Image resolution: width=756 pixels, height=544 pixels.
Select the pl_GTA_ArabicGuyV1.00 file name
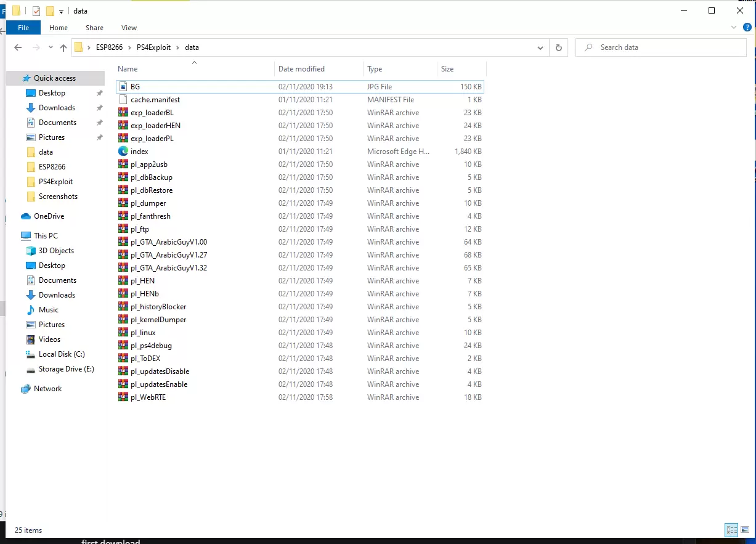(169, 242)
